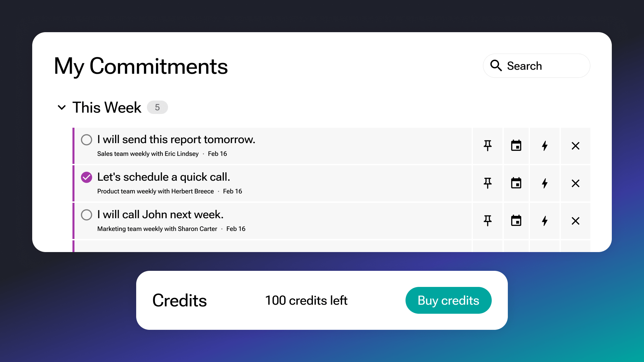Screen dimensions: 644x362
Task: Click the X icon on the report commitment
Action: tap(575, 146)
